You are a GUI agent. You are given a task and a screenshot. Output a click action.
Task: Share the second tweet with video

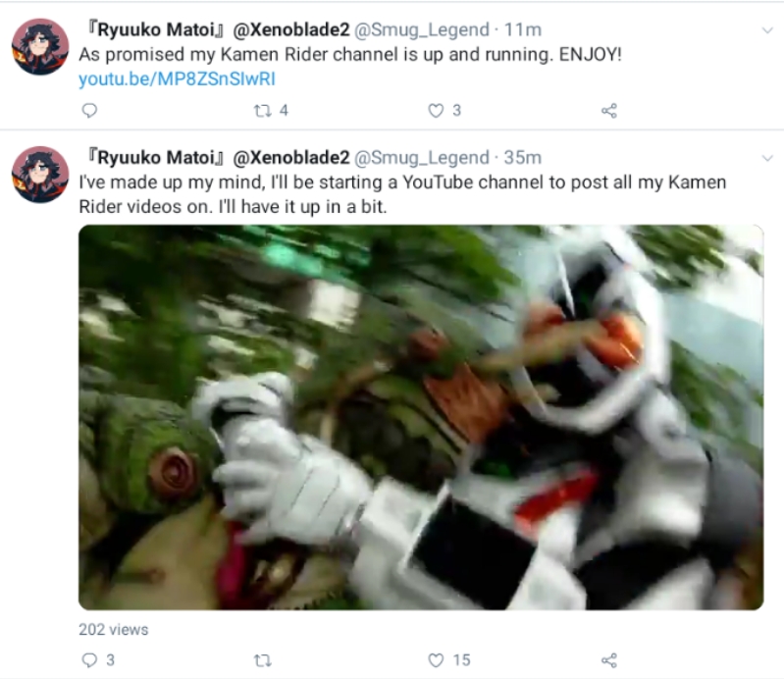coord(609,660)
